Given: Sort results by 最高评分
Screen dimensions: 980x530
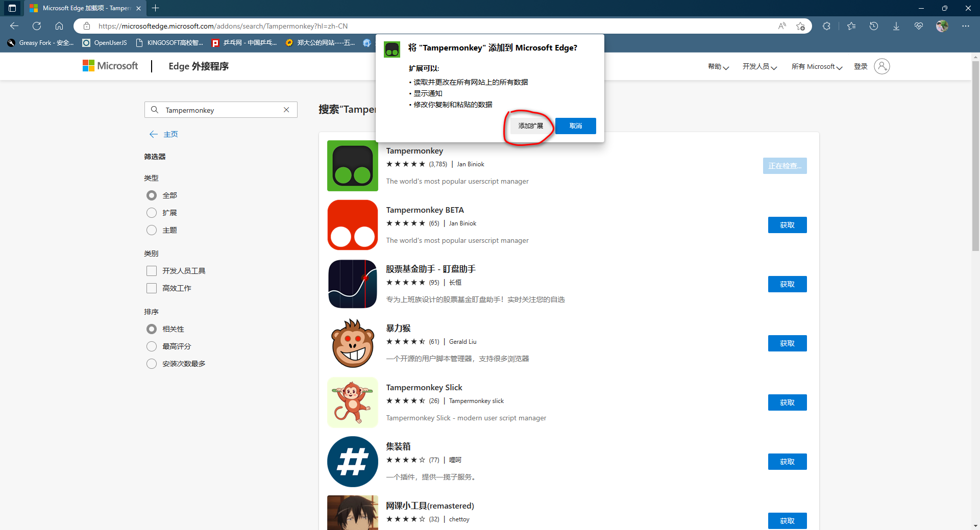Looking at the screenshot, I should [152, 346].
